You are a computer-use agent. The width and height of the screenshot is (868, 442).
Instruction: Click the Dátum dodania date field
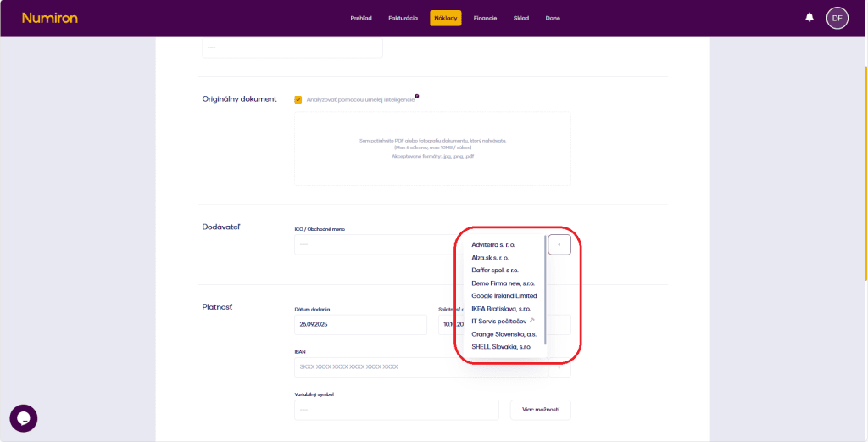(360, 325)
